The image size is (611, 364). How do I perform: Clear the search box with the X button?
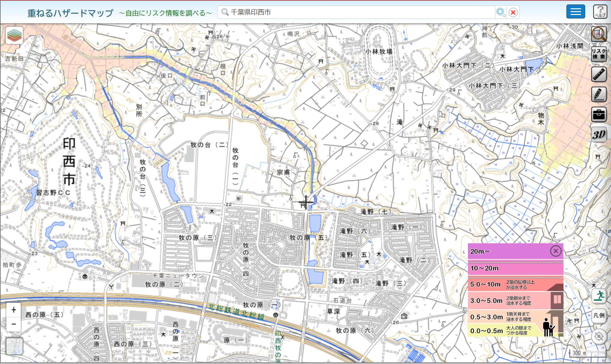513,12
